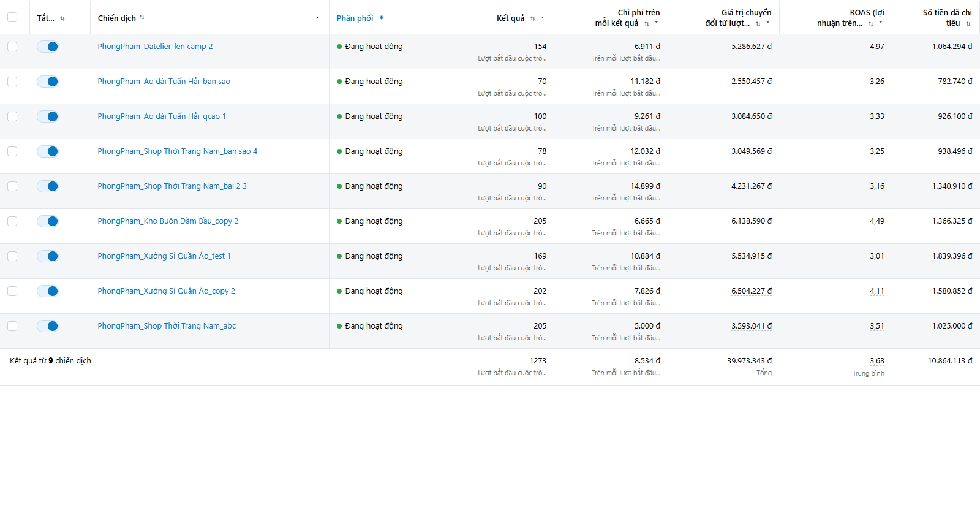
Task: Sort by the Tắt... on/off column icon
Action: [x=62, y=18]
